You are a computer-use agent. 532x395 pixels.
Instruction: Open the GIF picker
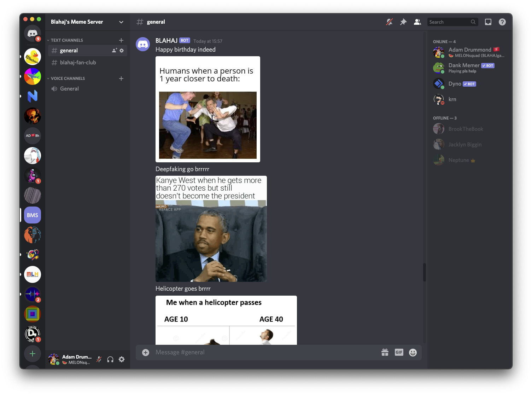399,352
